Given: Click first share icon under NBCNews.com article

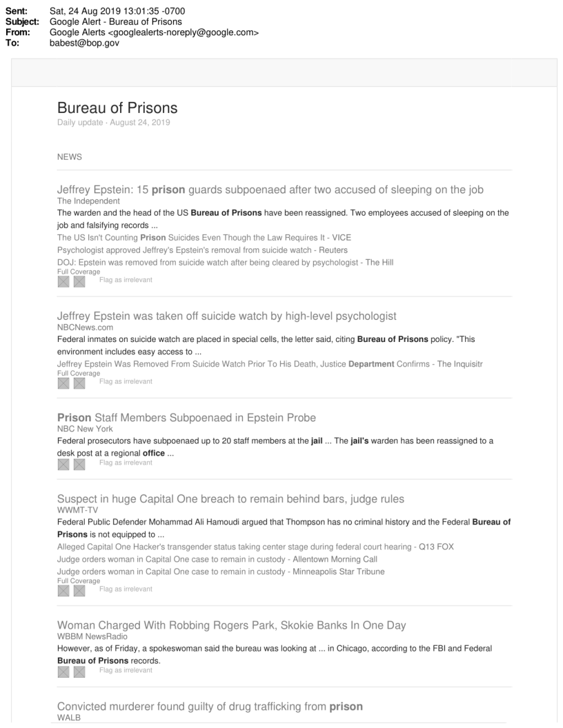Looking at the screenshot, I should (64, 383).
